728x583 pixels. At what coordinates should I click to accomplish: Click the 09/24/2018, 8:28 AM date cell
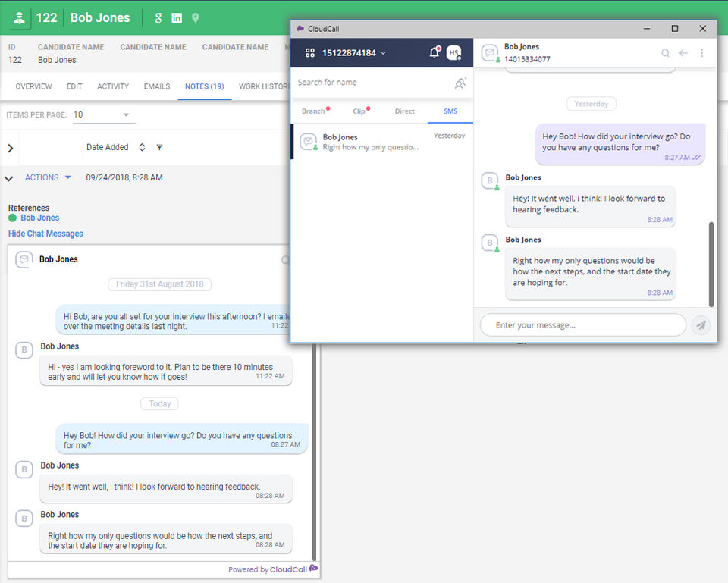[124, 177]
